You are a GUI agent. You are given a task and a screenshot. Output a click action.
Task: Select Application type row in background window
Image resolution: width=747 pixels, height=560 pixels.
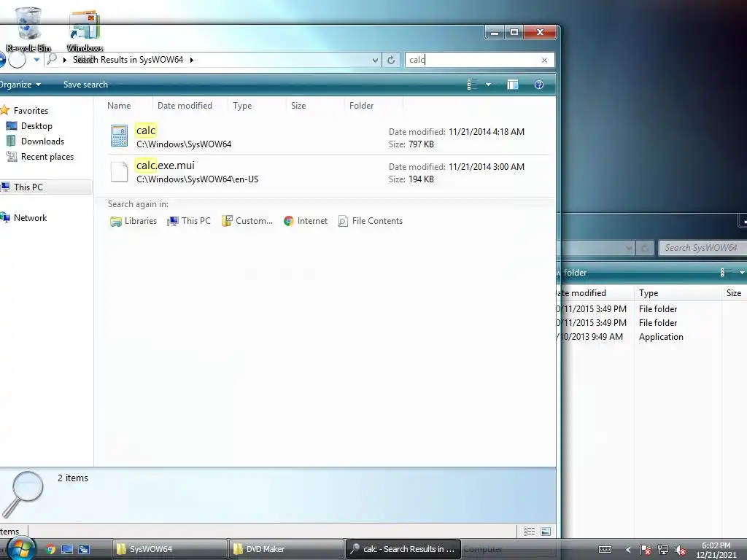(x=661, y=337)
